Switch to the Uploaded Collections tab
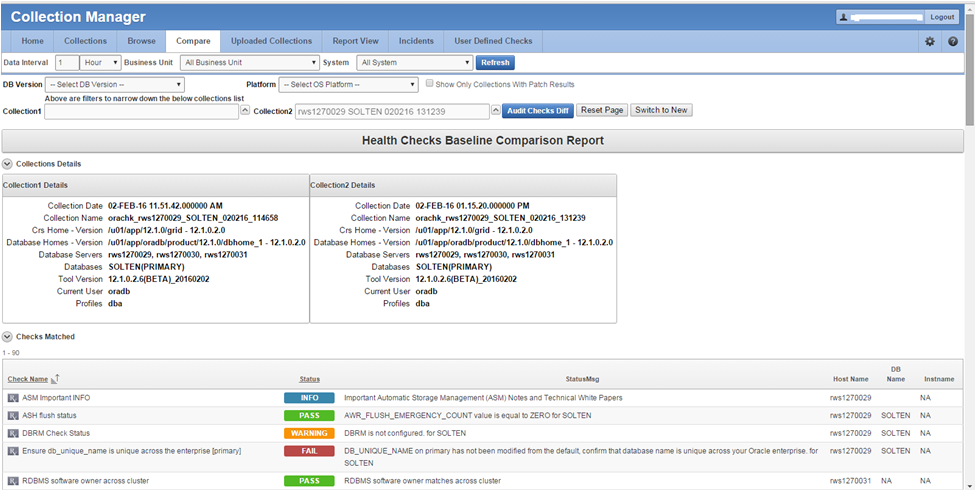The width and height of the screenshot is (976, 491). (x=271, y=41)
